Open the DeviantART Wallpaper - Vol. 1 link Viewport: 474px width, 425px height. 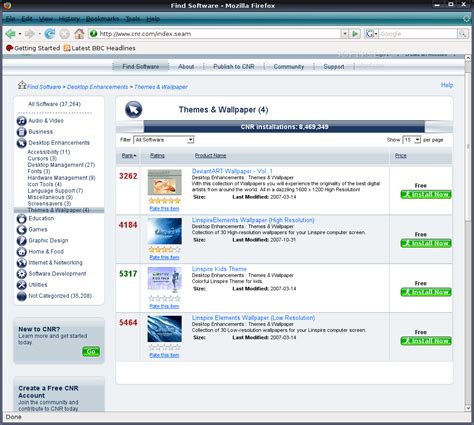tap(232, 171)
